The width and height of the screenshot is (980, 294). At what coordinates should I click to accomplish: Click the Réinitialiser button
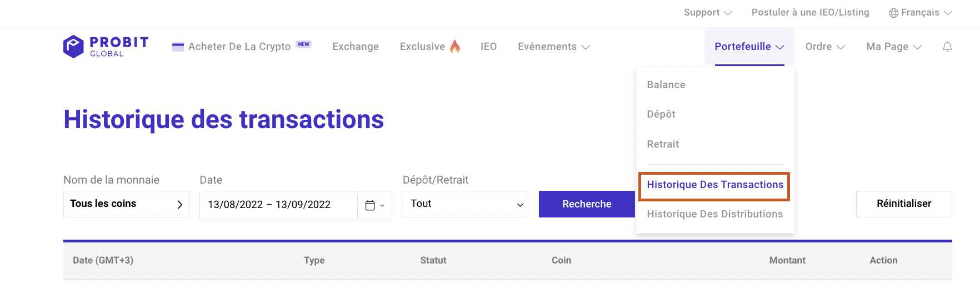click(x=903, y=204)
